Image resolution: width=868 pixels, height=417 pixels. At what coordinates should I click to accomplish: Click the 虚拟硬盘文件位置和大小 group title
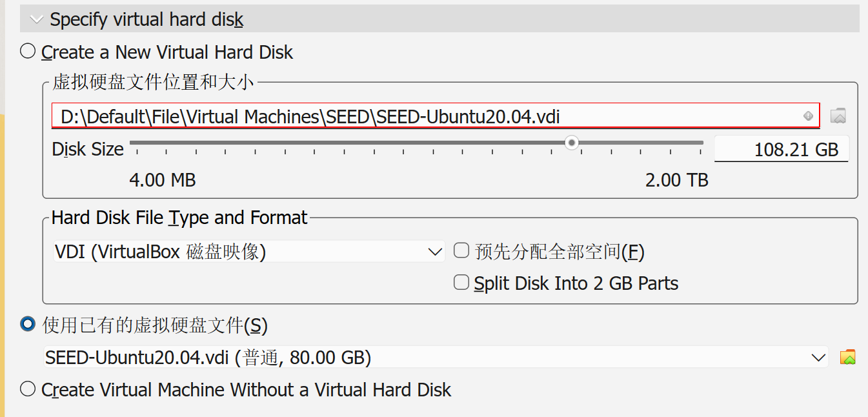tap(154, 82)
